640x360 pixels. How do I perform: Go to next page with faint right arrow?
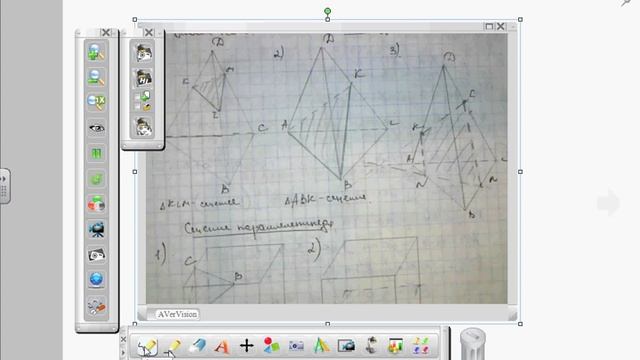609,202
